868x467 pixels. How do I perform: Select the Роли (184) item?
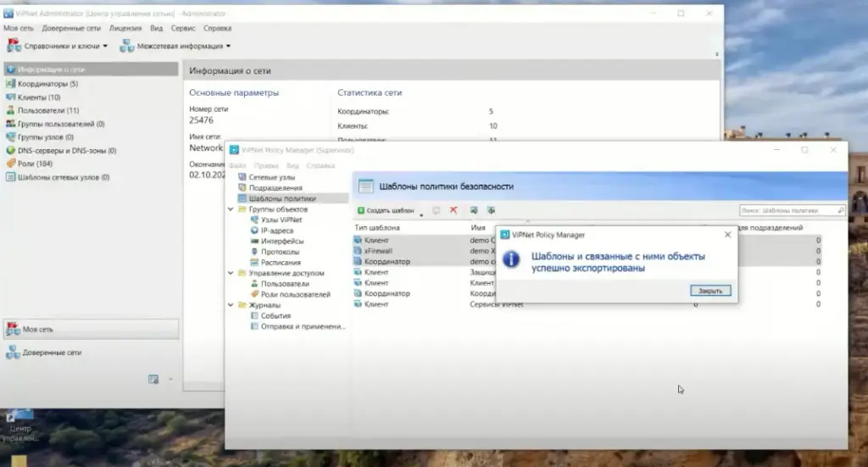(x=34, y=164)
